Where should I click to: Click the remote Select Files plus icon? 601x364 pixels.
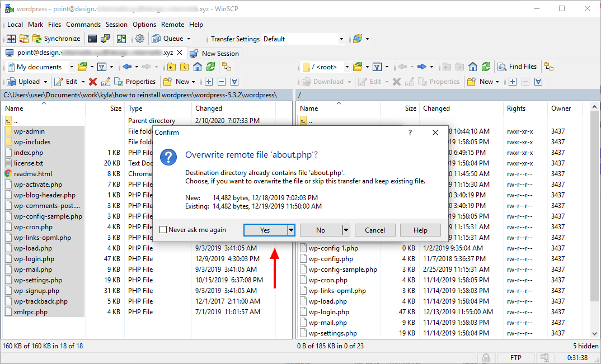click(x=513, y=82)
